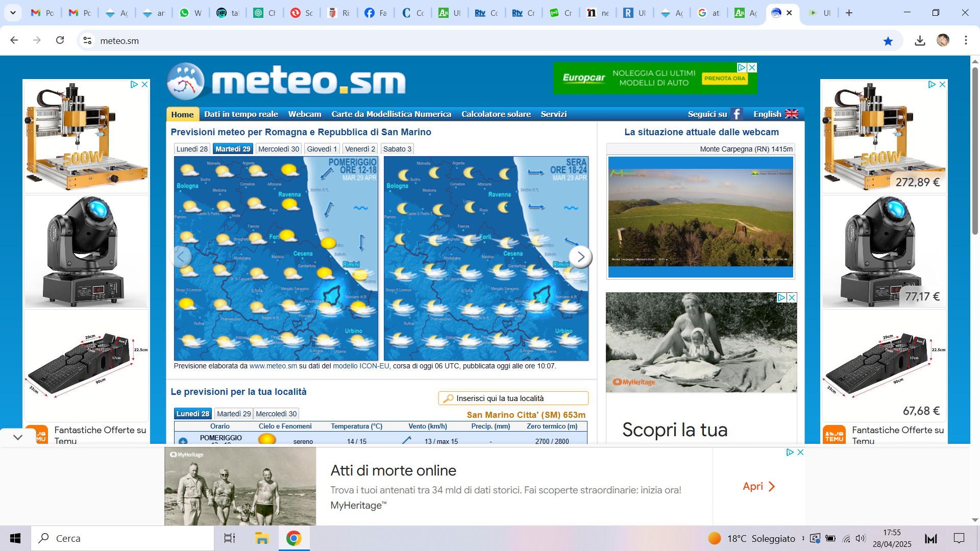Reload the meteo.sm page
980x551 pixels.
click(60, 40)
